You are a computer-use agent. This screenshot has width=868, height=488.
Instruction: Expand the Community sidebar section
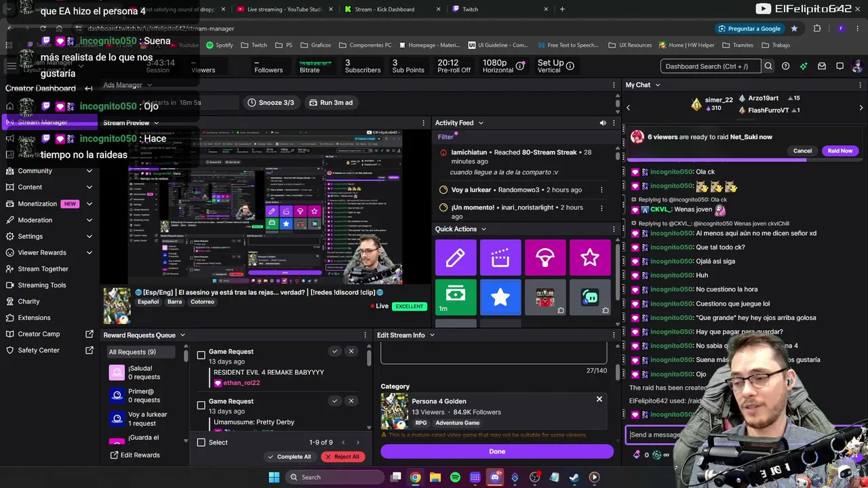coord(90,171)
